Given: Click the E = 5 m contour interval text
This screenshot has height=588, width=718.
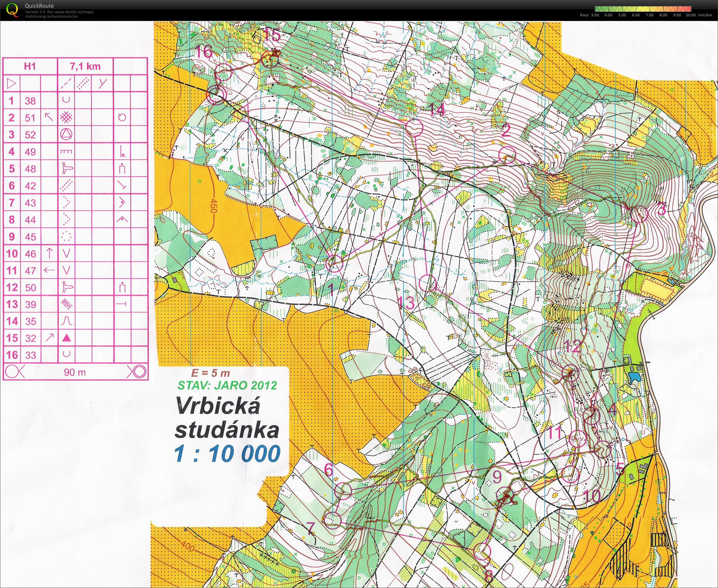Looking at the screenshot, I should coord(211,373).
